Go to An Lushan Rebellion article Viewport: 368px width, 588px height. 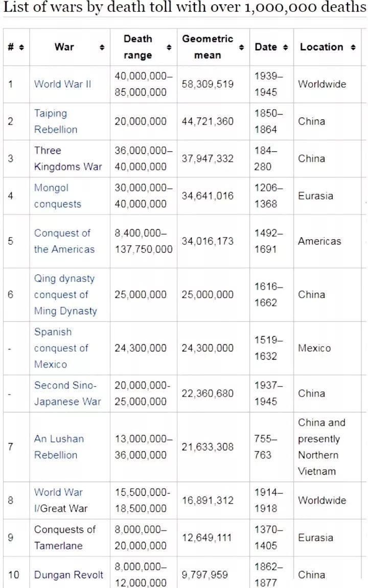tap(59, 447)
